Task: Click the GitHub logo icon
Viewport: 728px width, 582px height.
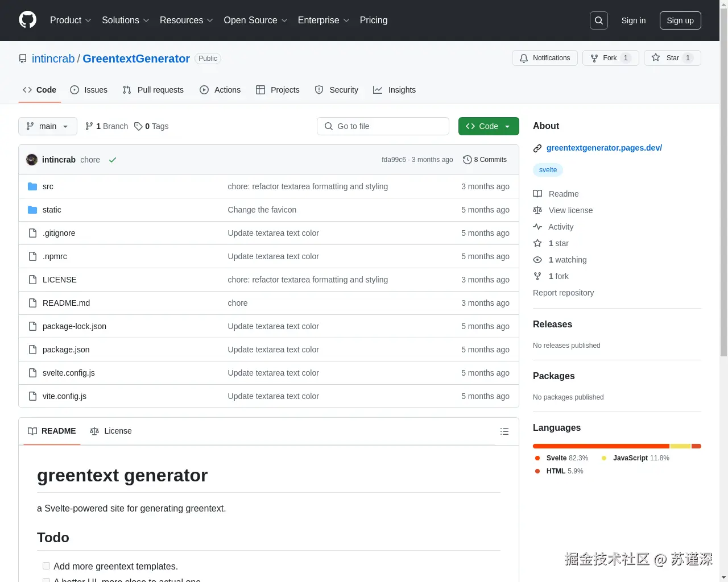Action: (27, 20)
